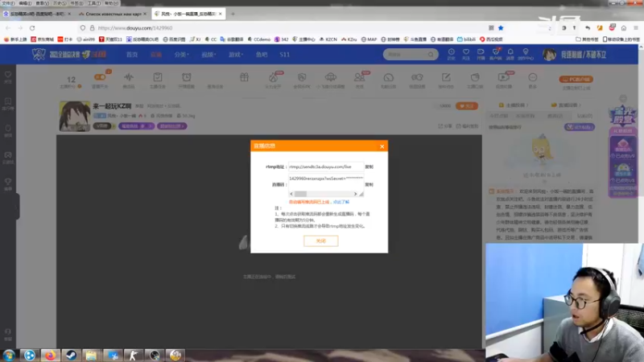Open the pencil edit icon in streamer toolbar

[x=446, y=77]
